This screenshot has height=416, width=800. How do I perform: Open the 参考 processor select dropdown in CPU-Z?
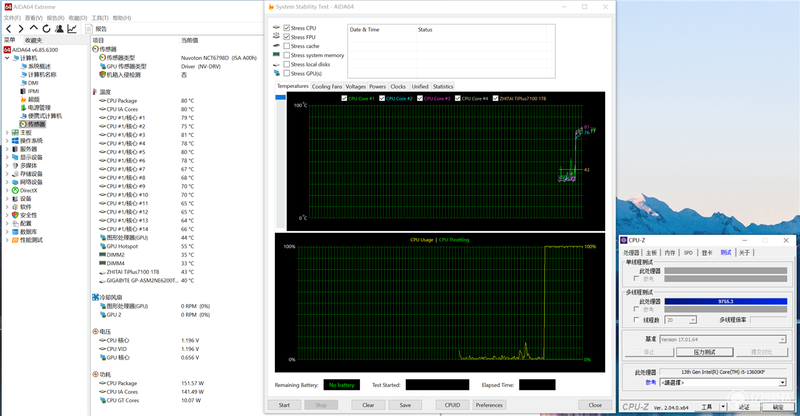pyautogui.click(x=782, y=382)
